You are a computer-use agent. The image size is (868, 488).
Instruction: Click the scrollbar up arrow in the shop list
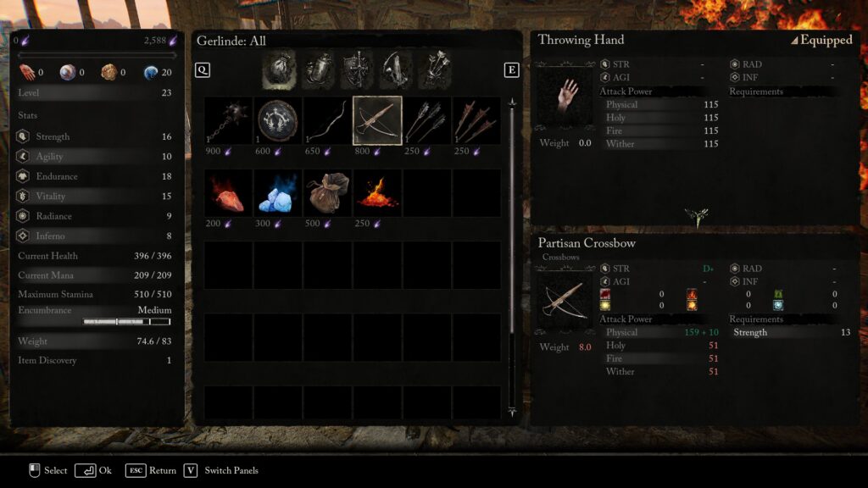tap(512, 103)
